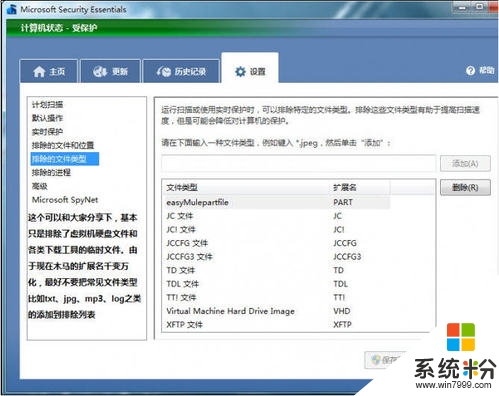Click the file type input field
Image resolution: width=499 pixels, height=396 pixels.
pos(299,163)
